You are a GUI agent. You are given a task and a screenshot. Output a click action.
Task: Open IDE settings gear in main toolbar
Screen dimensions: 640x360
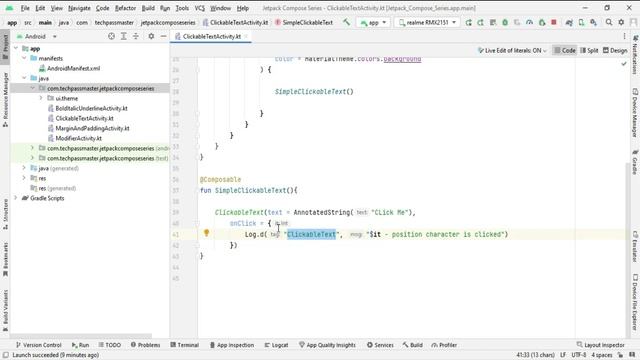621,22
